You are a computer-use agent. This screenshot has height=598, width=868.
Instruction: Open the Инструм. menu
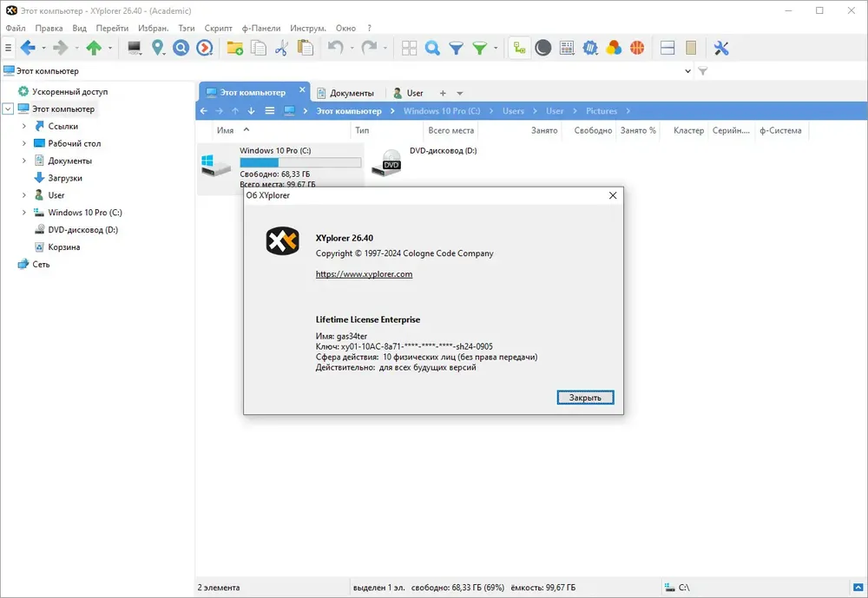click(x=308, y=29)
